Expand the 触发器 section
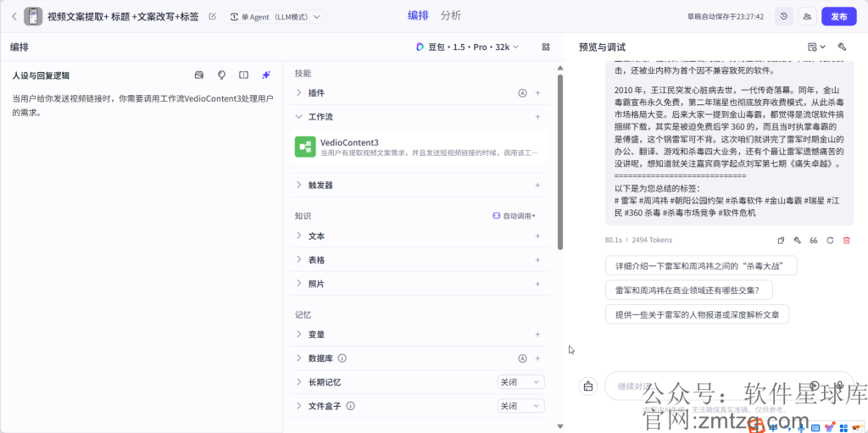Screen dimensions: 868x433 pos(299,185)
